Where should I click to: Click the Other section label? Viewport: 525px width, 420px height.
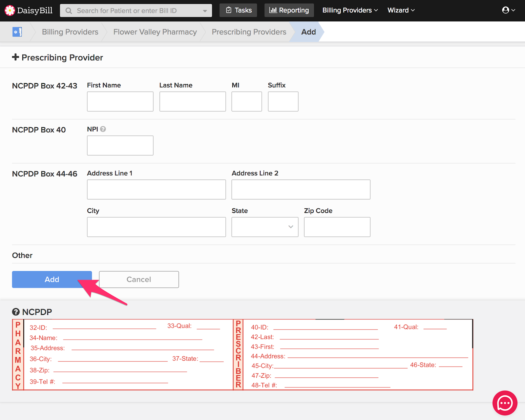[22, 255]
